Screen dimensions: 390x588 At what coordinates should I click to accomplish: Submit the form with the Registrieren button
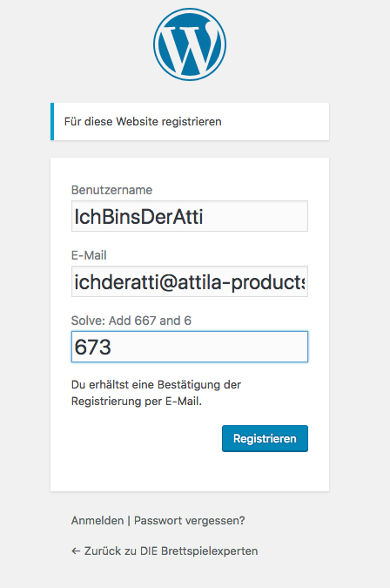tap(265, 438)
